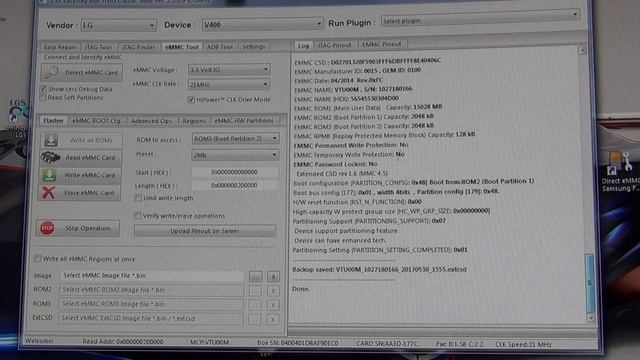Click the Backup saved log line
Screen dimensions: 640x360
(x=379, y=269)
